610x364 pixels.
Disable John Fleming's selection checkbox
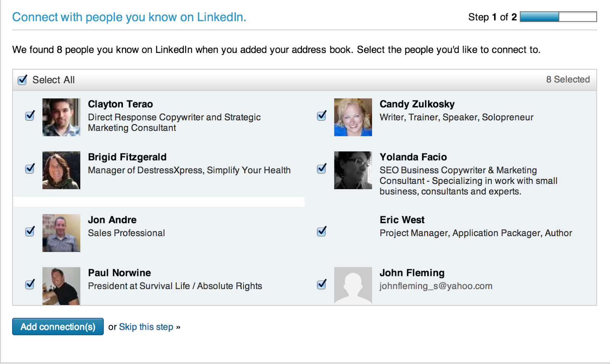pyautogui.click(x=321, y=284)
